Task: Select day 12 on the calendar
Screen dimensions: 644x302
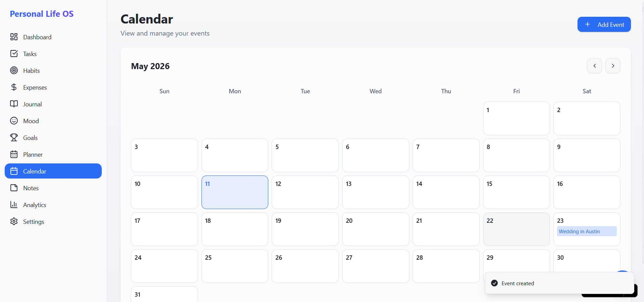Action: point(305,192)
